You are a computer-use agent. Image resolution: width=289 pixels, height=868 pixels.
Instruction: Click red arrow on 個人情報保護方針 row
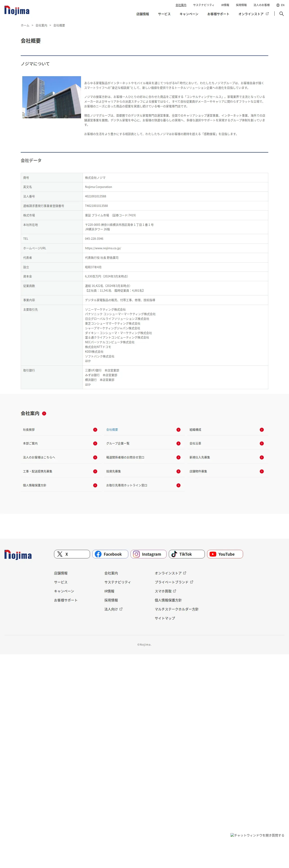click(95, 485)
